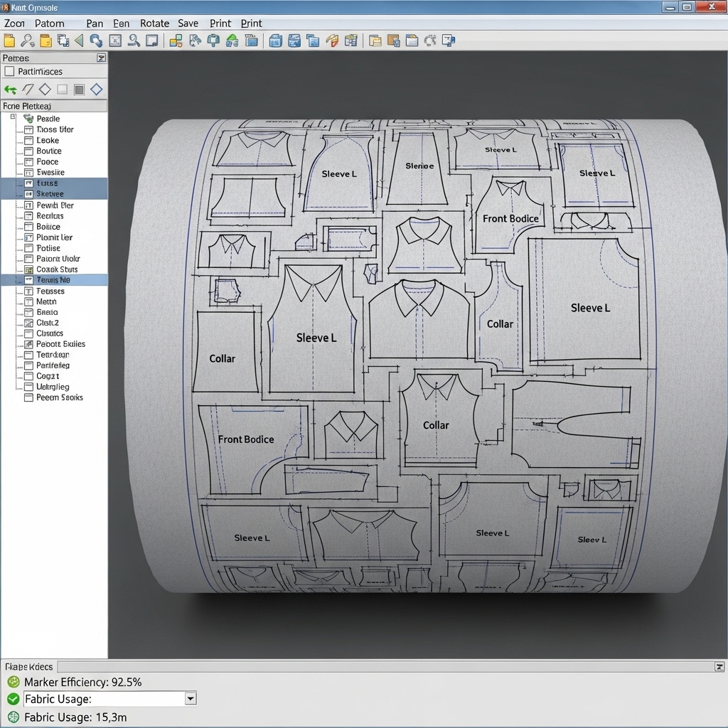Click the green left-pointing triangle toolbar icon

pos(79,41)
